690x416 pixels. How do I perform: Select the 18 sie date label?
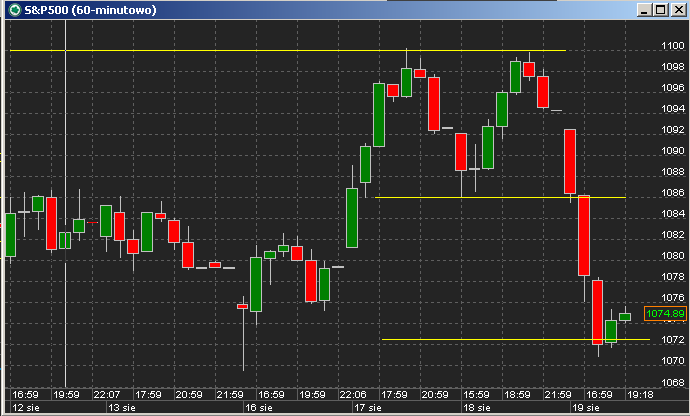(477, 408)
